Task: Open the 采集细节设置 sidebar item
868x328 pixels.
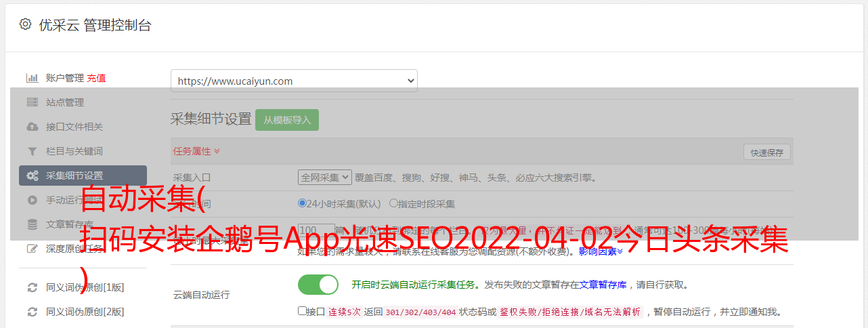Action: 83,176
